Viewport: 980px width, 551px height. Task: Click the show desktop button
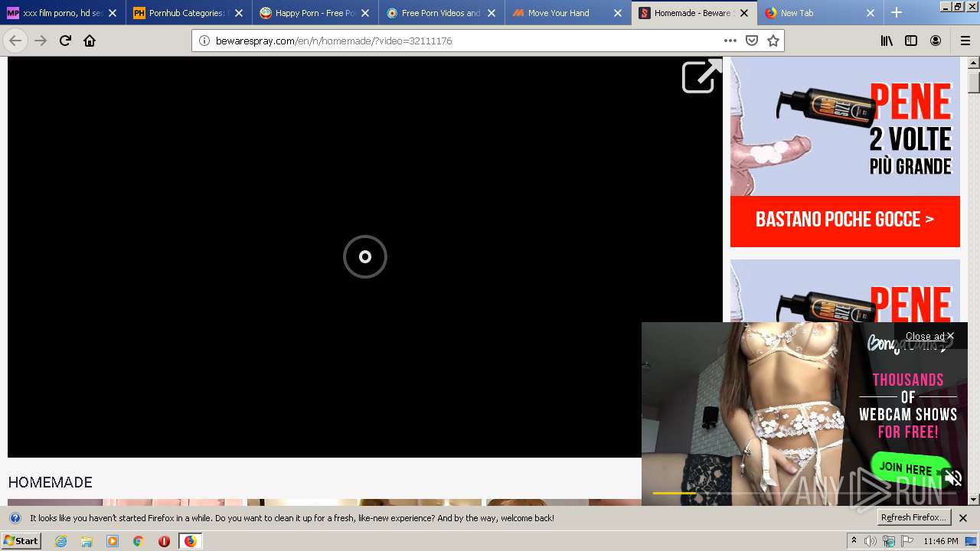point(972,541)
